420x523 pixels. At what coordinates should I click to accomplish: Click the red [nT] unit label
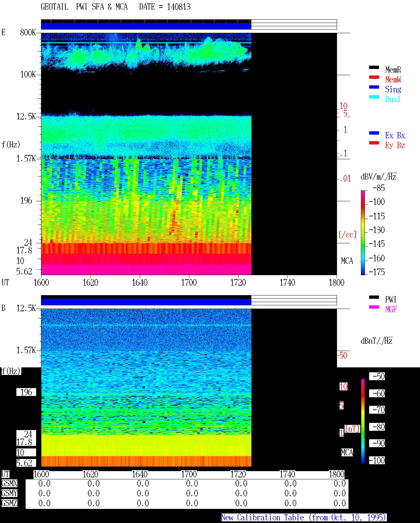352,429
